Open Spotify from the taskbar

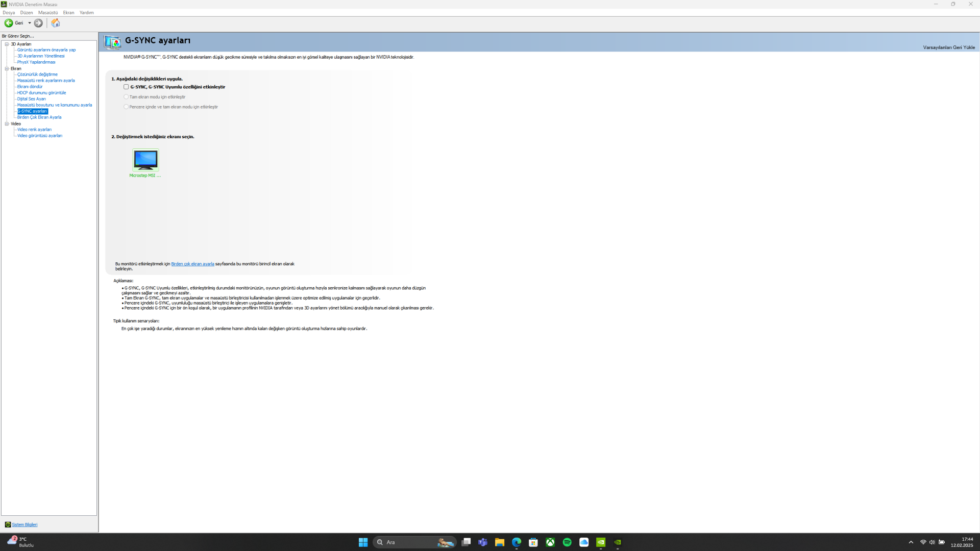[x=567, y=542]
